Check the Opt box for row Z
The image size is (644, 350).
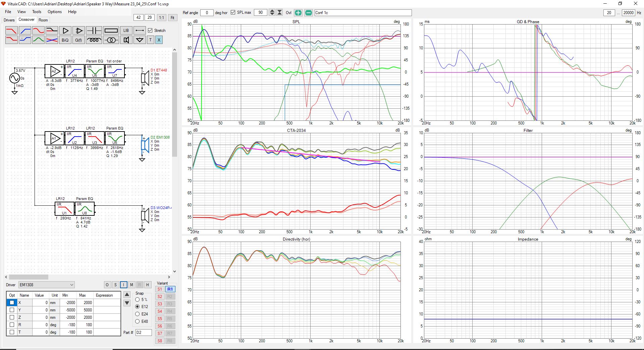point(12,317)
